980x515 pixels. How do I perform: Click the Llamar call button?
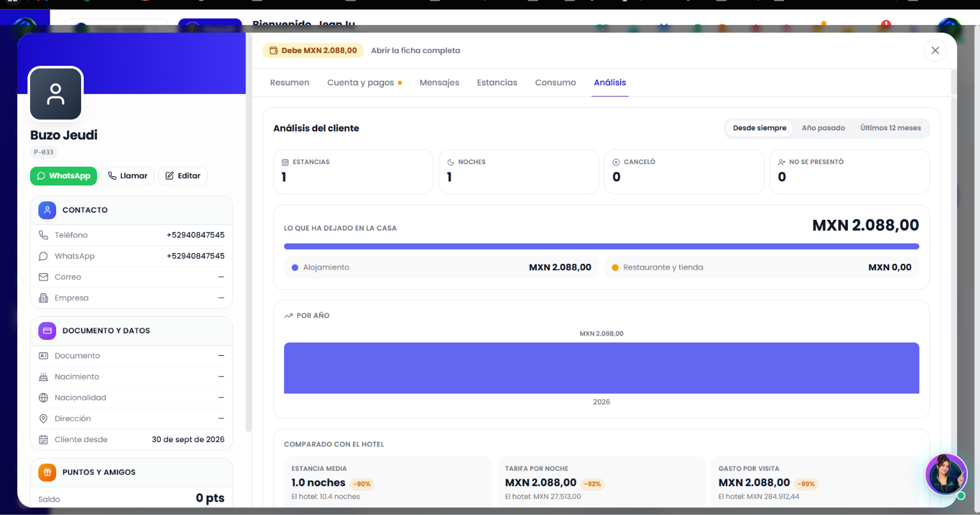(128, 176)
